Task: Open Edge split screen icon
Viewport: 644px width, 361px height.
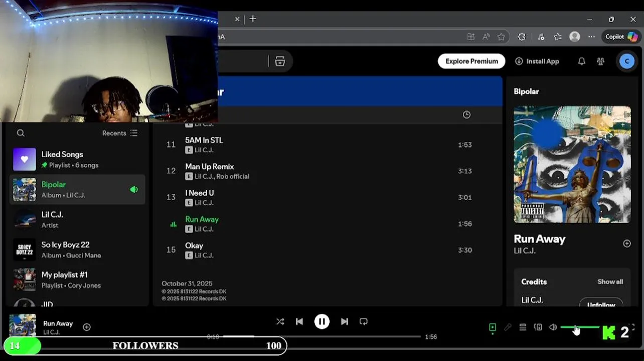Action: 470,37
